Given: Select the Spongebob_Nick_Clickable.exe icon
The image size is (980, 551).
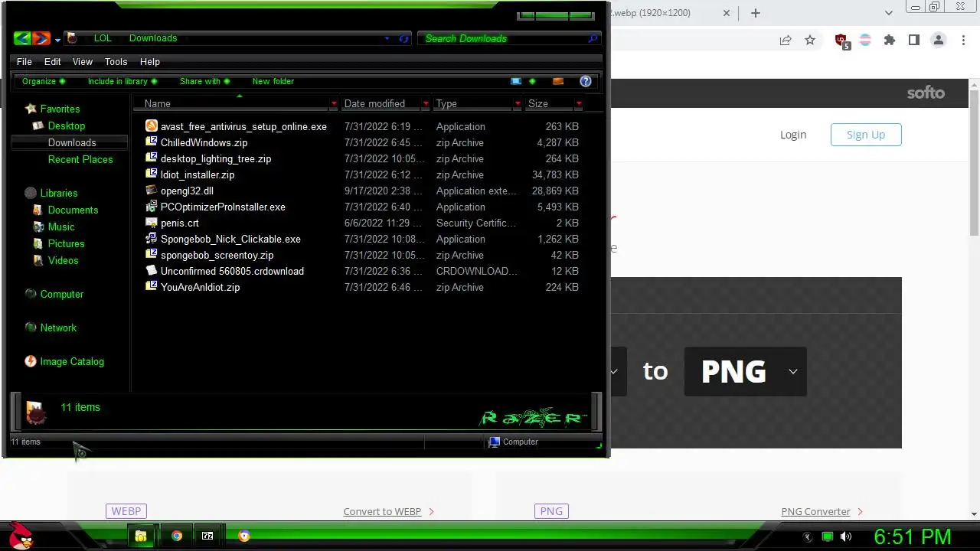Looking at the screenshot, I should pos(152,239).
